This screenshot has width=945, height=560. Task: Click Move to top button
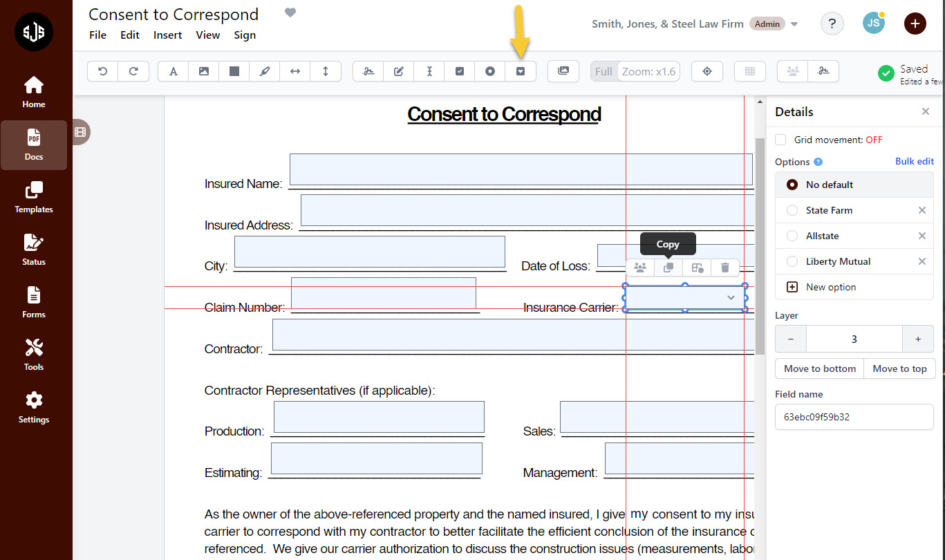click(x=899, y=368)
